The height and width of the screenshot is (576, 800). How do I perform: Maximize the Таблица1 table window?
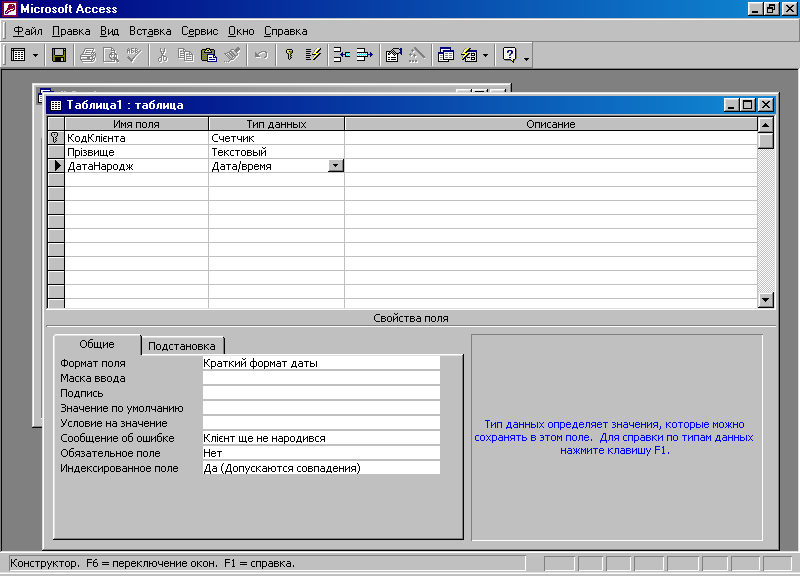click(748, 105)
